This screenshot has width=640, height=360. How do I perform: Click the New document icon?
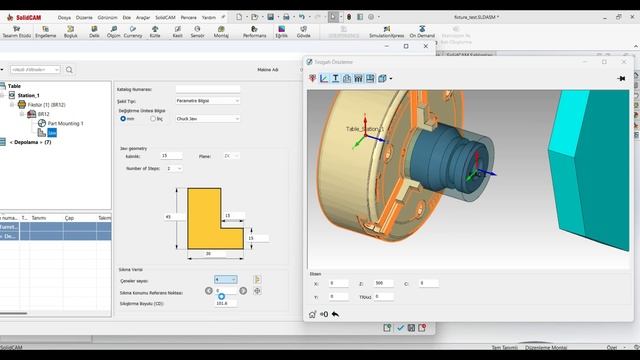[x=239, y=17]
